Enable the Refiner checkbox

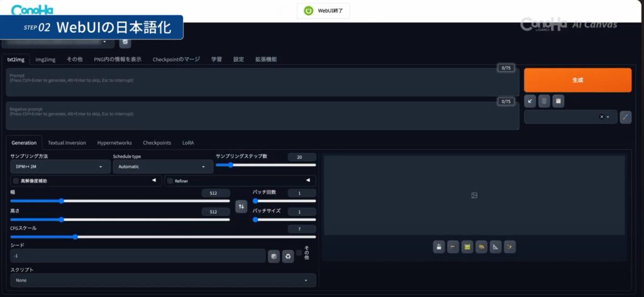pos(170,181)
